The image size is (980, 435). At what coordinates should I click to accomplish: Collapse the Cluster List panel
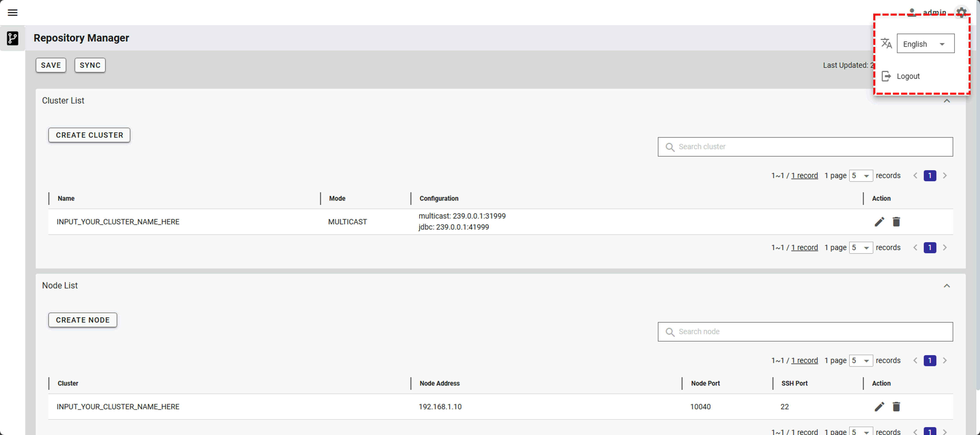947,101
